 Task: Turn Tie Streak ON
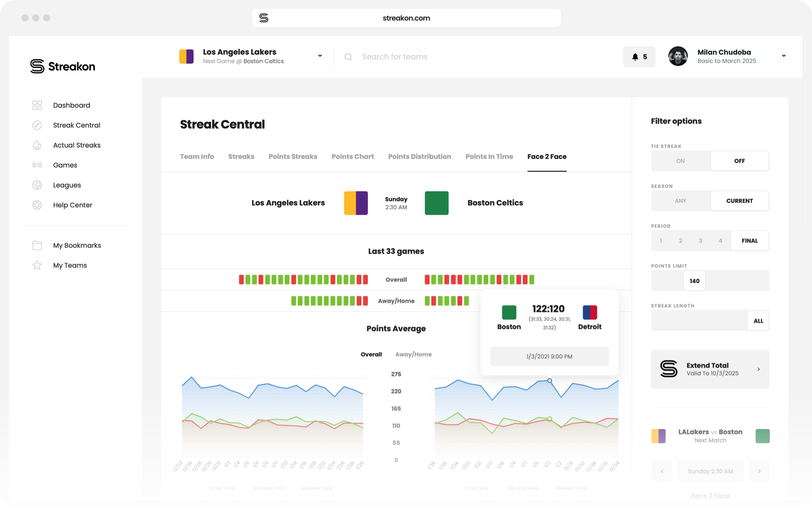681,161
